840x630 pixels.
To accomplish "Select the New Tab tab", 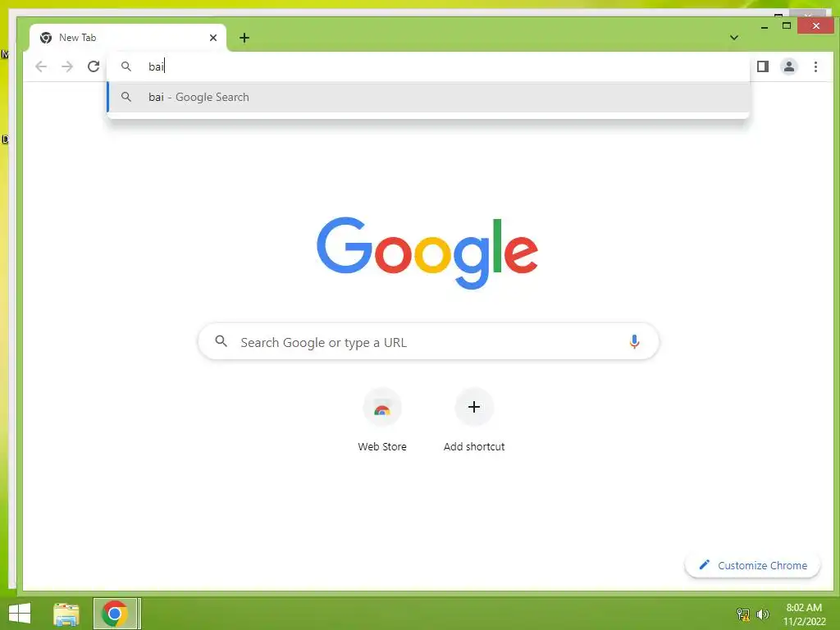I will 129,38.
